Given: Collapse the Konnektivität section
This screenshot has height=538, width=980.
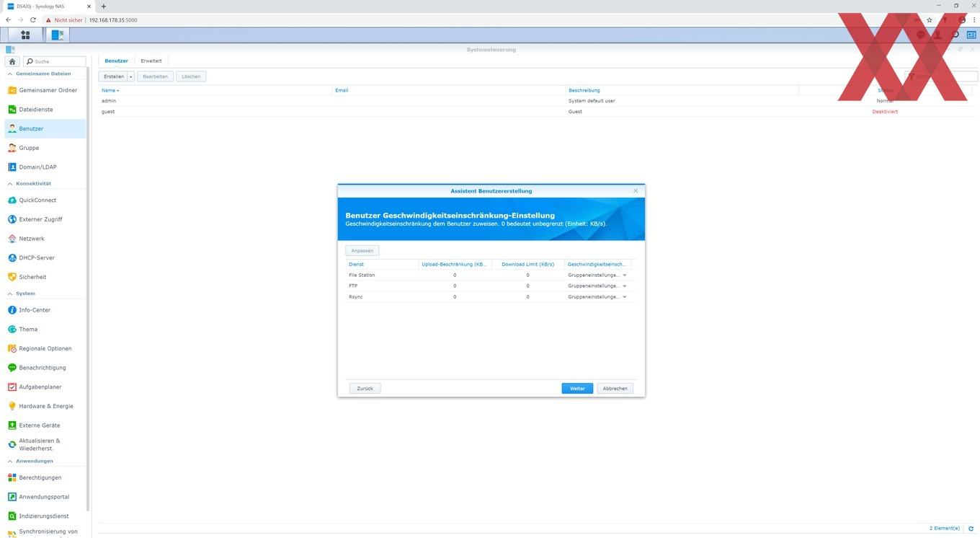Looking at the screenshot, I should tap(10, 184).
